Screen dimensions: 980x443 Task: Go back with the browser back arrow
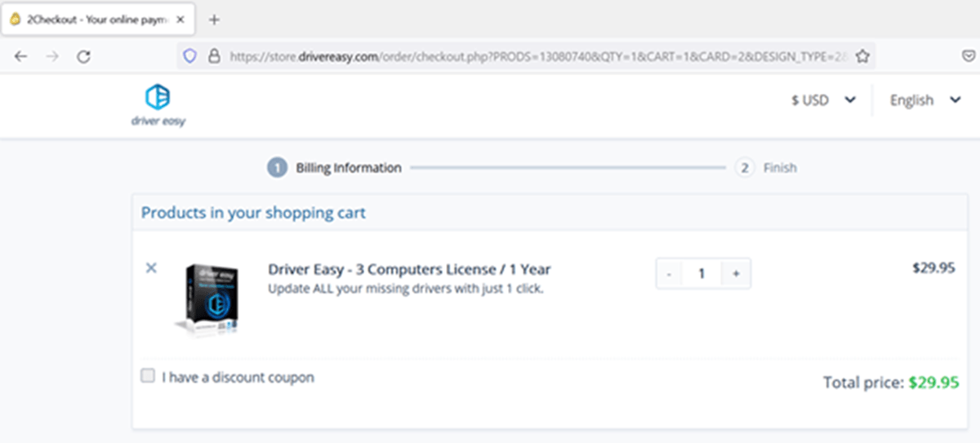pos(21,56)
